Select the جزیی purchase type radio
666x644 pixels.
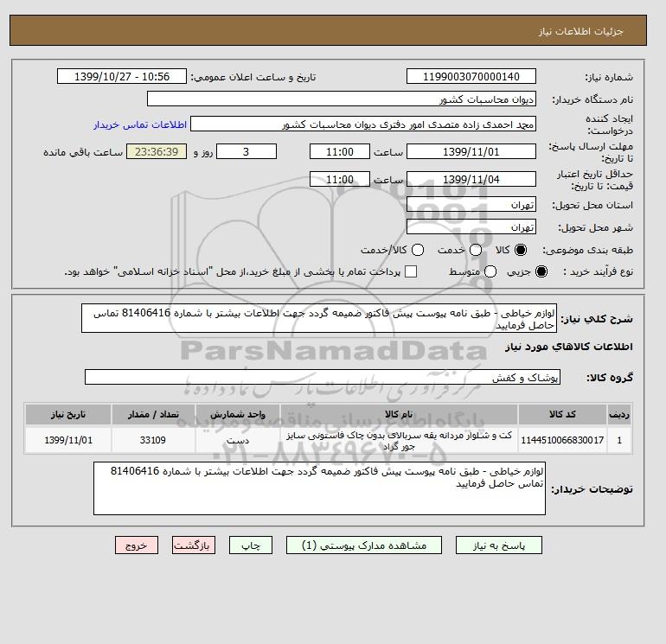[x=541, y=271]
